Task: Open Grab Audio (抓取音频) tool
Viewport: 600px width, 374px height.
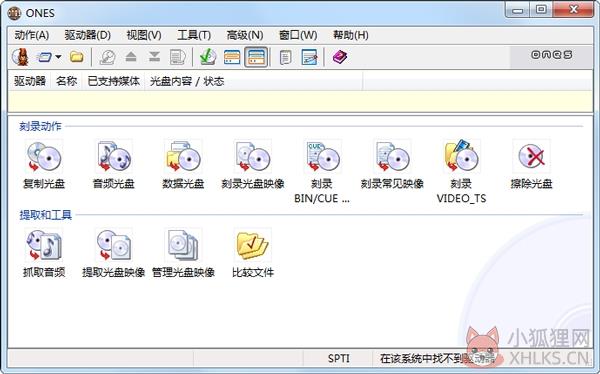Action: [x=44, y=253]
